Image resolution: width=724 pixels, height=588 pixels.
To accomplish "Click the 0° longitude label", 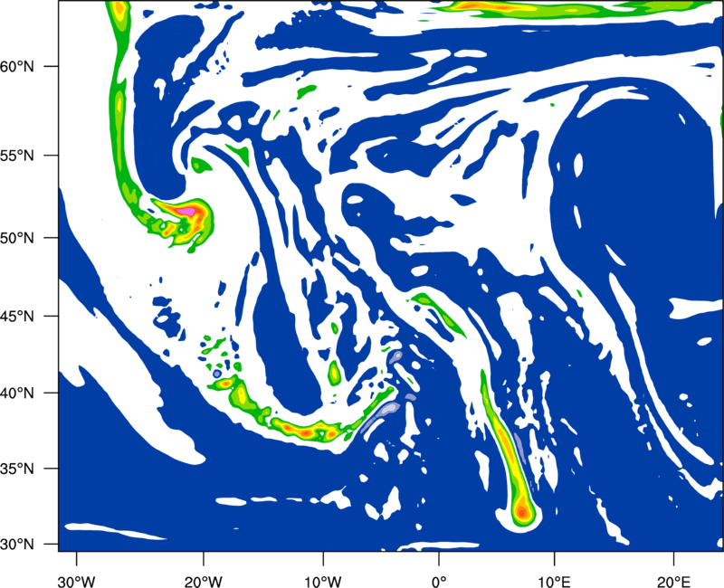I will 439,582.
